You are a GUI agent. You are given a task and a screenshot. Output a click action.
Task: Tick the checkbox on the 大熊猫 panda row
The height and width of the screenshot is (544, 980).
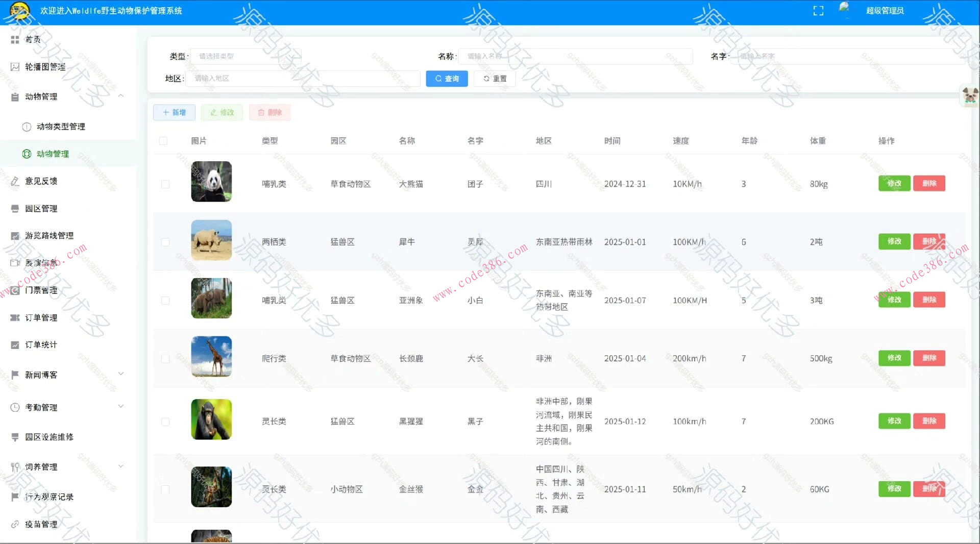[x=165, y=184]
